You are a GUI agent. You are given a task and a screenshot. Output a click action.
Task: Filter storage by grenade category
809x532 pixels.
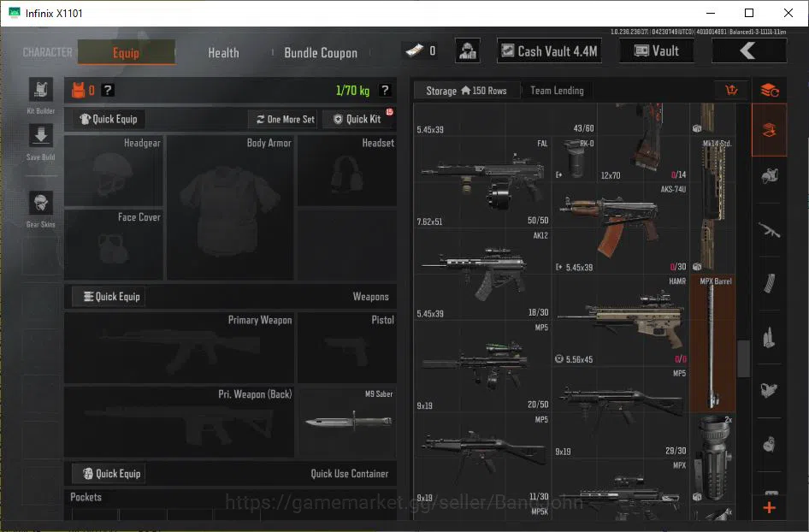click(x=770, y=444)
